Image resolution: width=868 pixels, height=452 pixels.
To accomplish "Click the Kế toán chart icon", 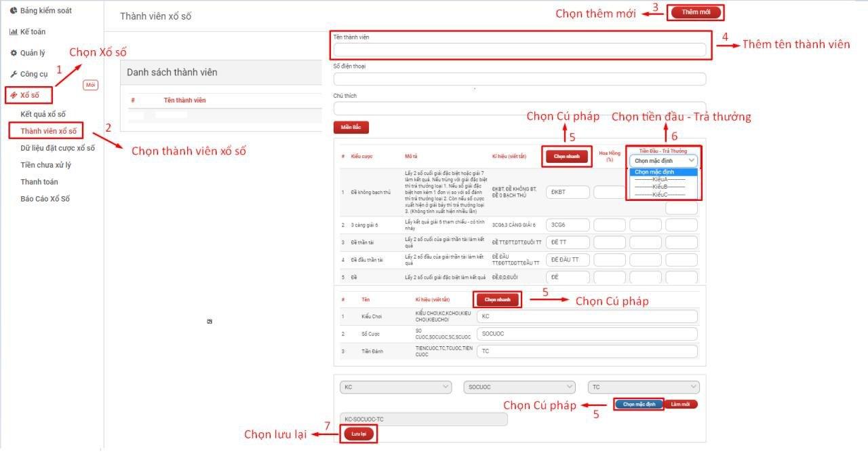I will pyautogui.click(x=14, y=32).
